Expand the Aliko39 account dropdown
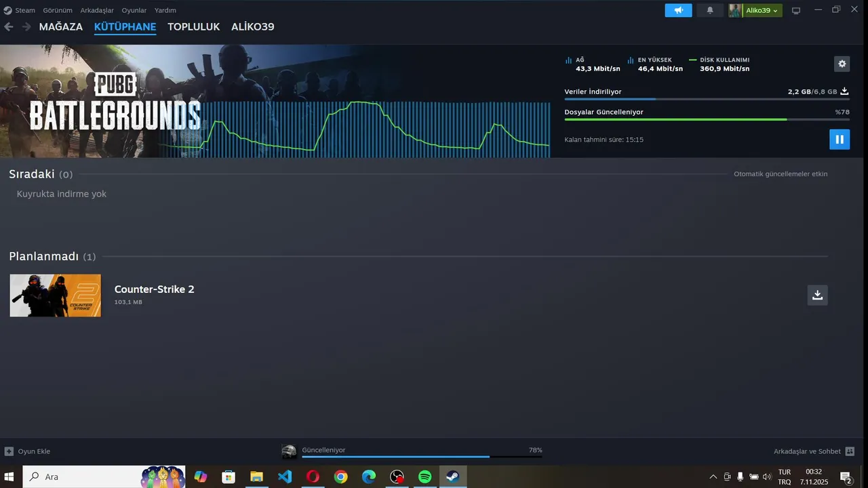Screen dimensions: 868x488 762,10
